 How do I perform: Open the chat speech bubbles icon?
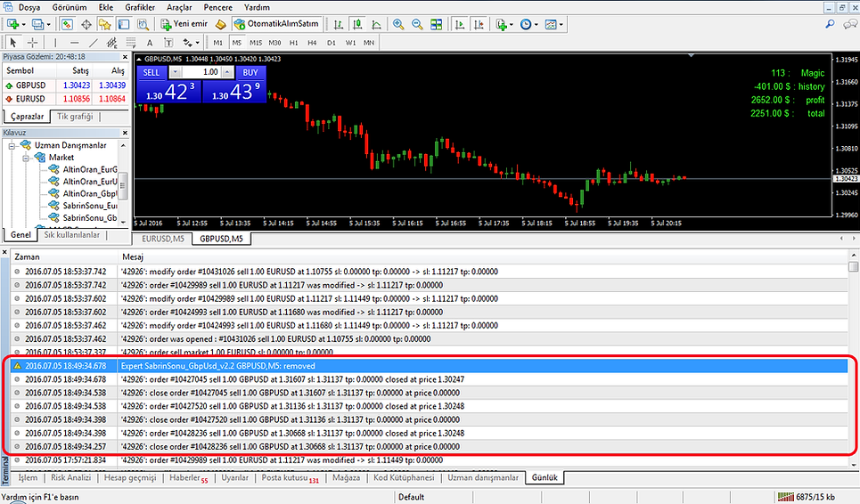(x=850, y=24)
